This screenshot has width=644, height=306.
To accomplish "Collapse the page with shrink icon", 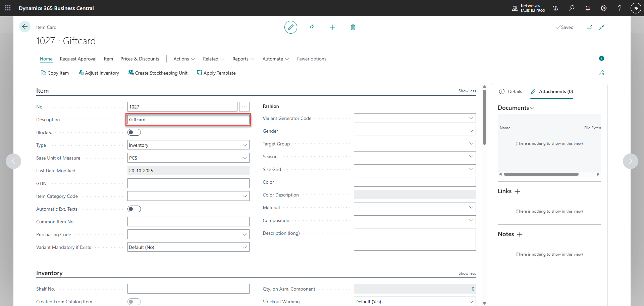I will [x=602, y=27].
